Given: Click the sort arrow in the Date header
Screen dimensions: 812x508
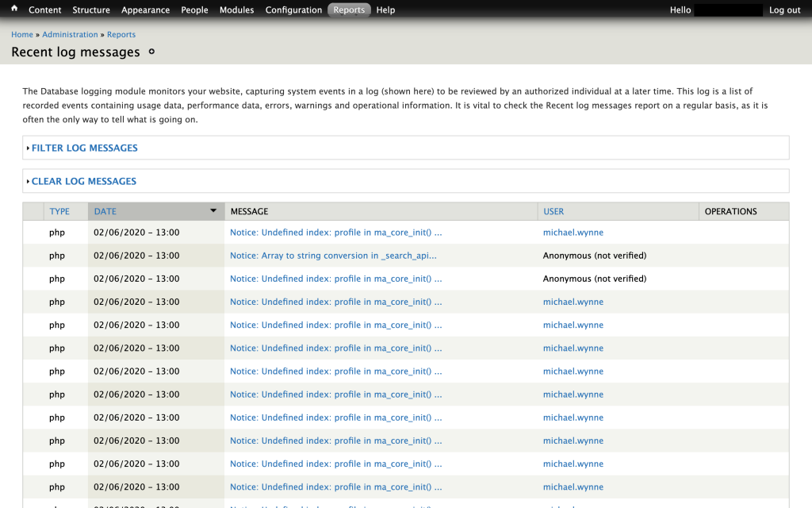Looking at the screenshot, I should [x=213, y=210].
